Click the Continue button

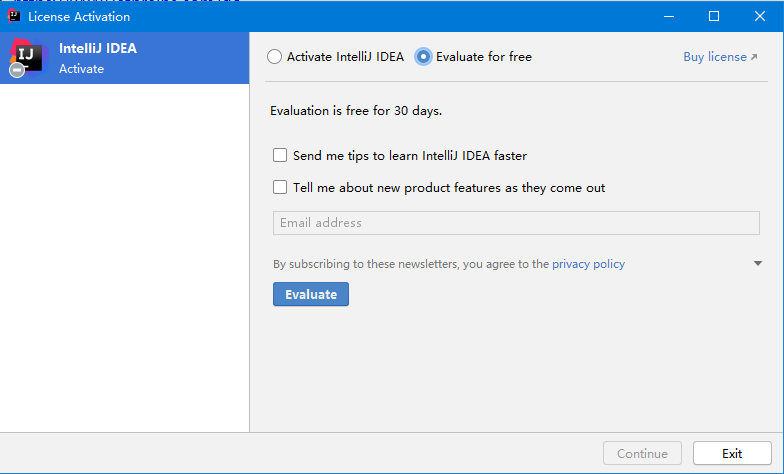(642, 453)
